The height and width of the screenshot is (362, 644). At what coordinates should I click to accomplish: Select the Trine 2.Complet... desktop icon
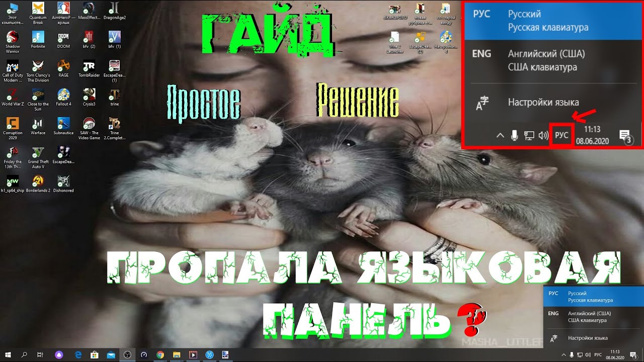click(115, 129)
